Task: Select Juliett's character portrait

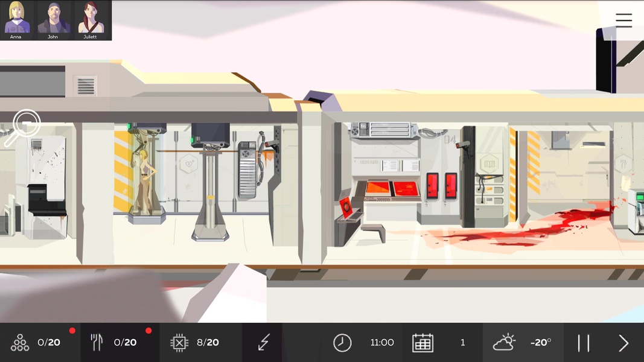Action: pos(91,19)
